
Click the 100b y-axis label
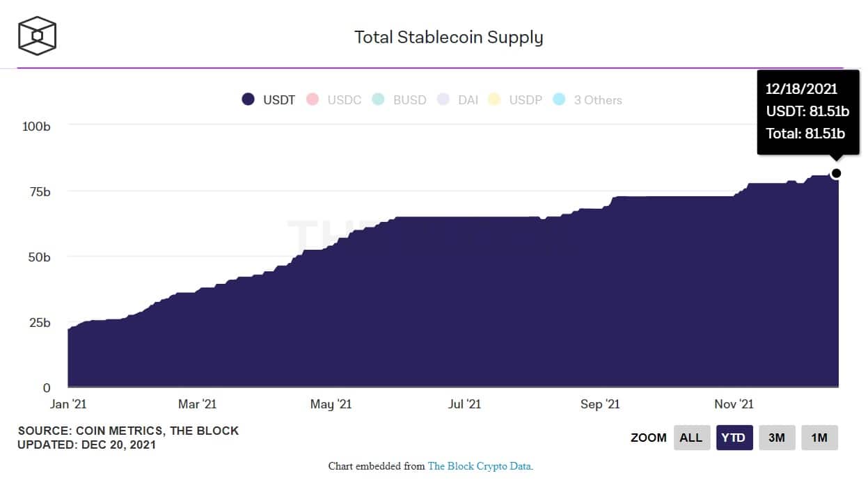coord(37,126)
